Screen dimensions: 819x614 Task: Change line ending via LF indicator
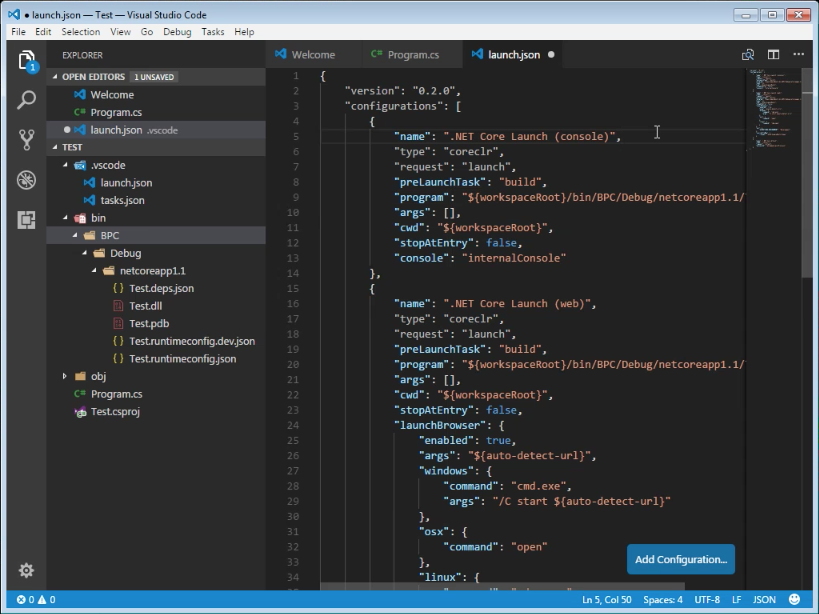[x=736, y=599]
